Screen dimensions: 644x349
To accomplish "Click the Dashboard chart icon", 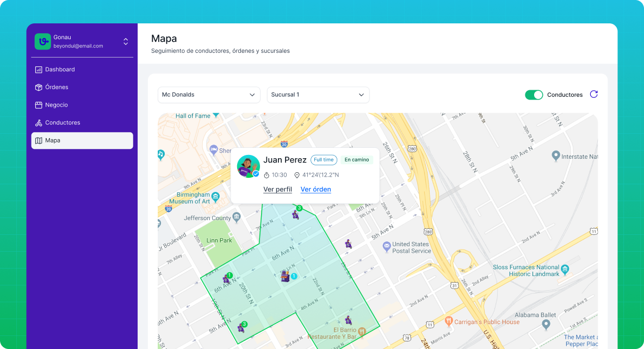I will coord(39,70).
